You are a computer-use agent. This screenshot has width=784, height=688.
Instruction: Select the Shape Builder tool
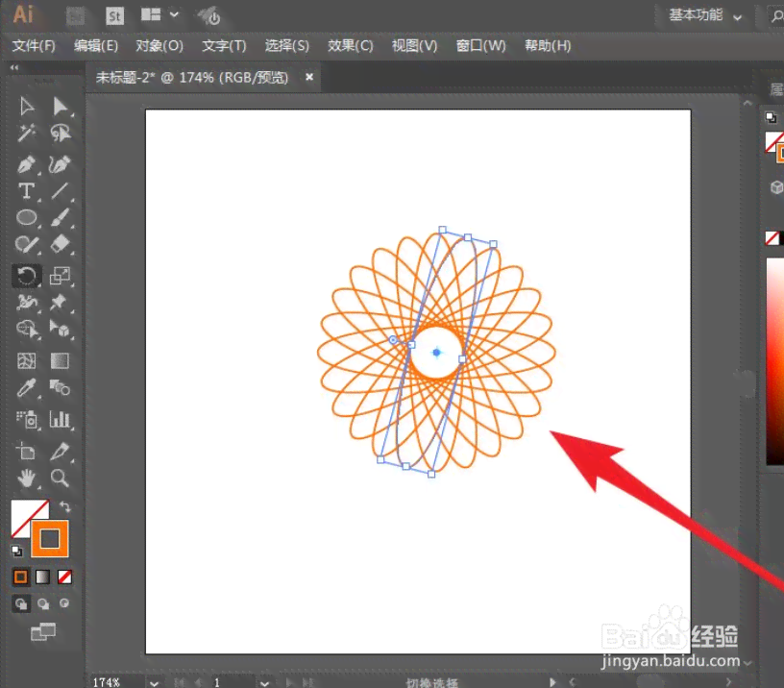[27, 329]
